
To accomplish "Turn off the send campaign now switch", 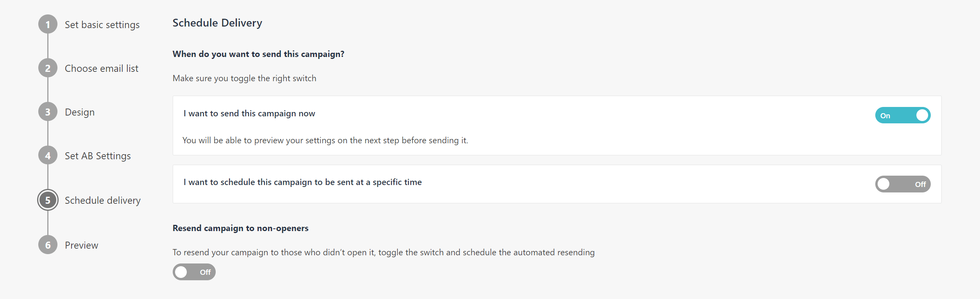I will click(x=902, y=116).
